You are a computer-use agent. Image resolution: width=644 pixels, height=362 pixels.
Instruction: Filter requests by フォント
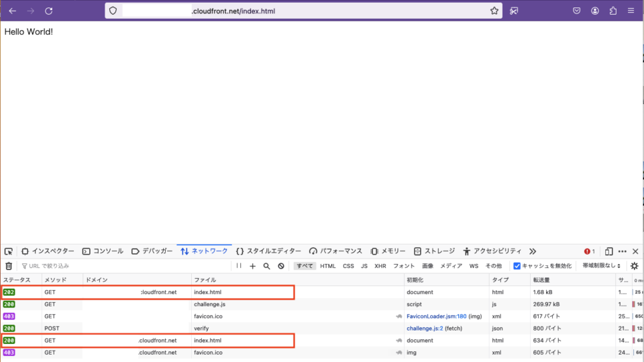[x=404, y=266]
